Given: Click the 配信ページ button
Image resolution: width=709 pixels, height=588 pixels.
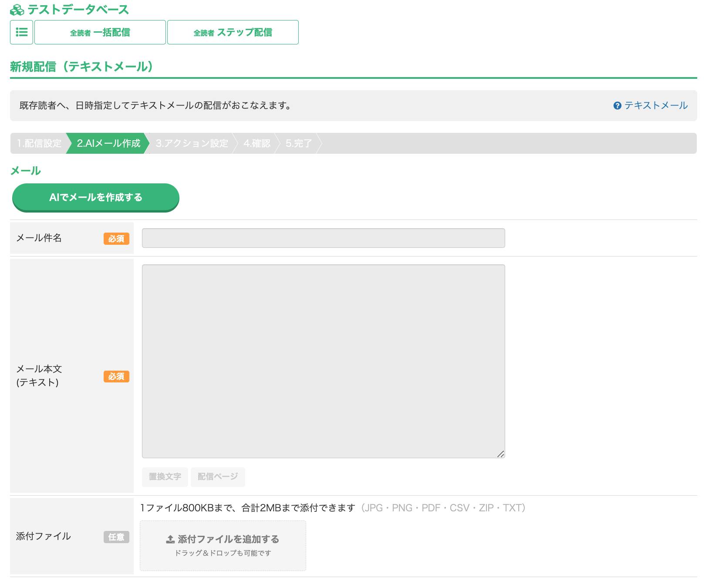Looking at the screenshot, I should click(218, 477).
